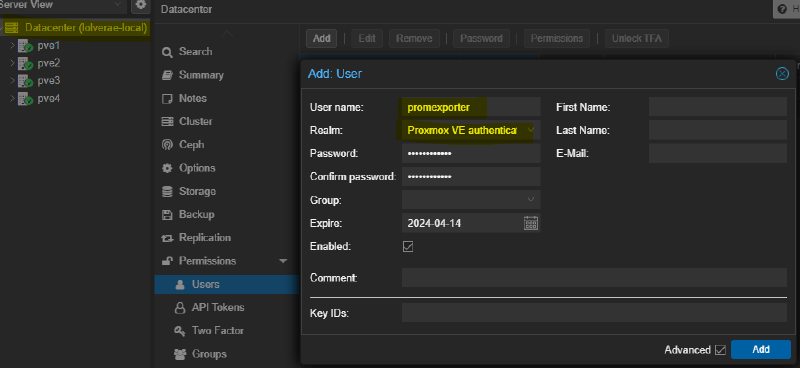Open the Expire date calendar picker
Screen dimensions: 800x368
click(x=531, y=223)
